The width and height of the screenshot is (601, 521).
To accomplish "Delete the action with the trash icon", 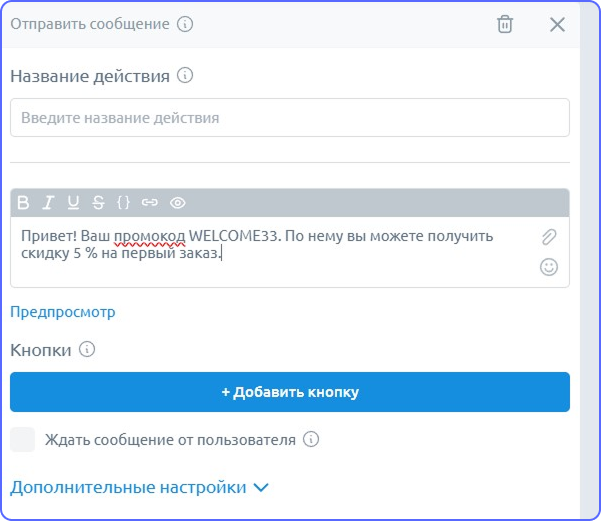I will pyautogui.click(x=504, y=25).
